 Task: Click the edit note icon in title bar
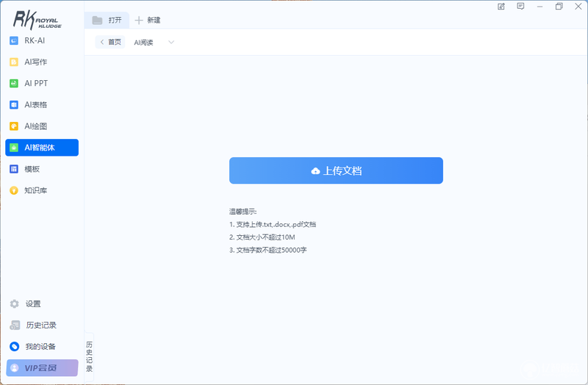coord(501,7)
